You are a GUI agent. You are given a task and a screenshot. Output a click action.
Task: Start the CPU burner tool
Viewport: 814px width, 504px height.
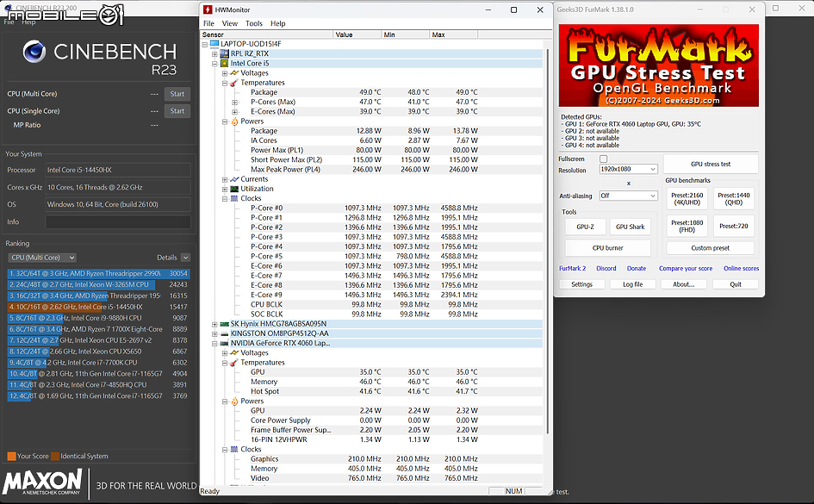(x=608, y=248)
